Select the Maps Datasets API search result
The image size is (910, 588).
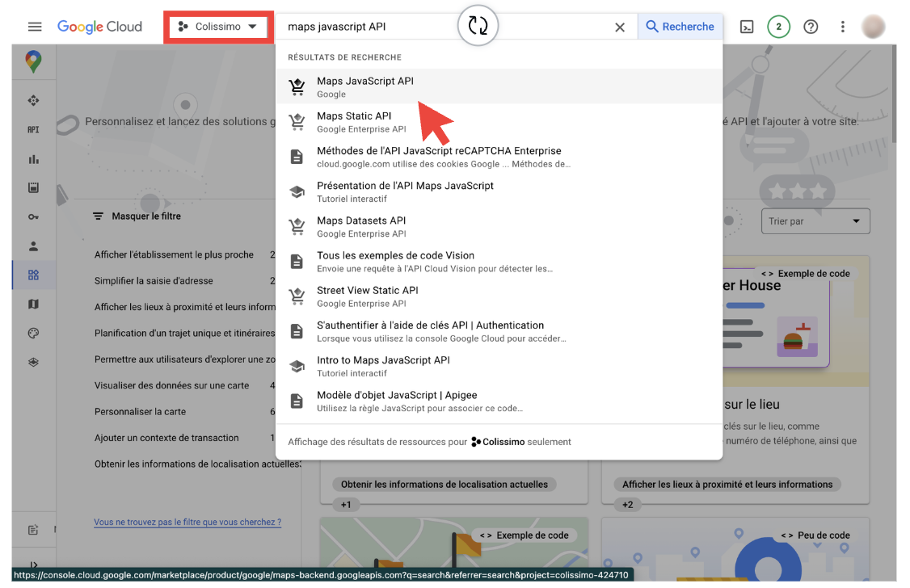click(x=499, y=226)
